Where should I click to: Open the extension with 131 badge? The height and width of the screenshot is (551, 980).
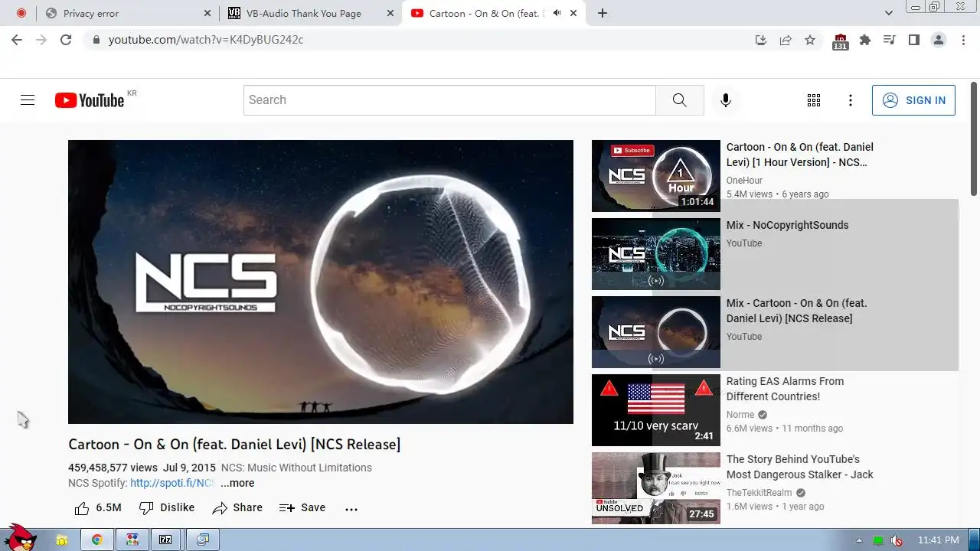[x=841, y=41]
